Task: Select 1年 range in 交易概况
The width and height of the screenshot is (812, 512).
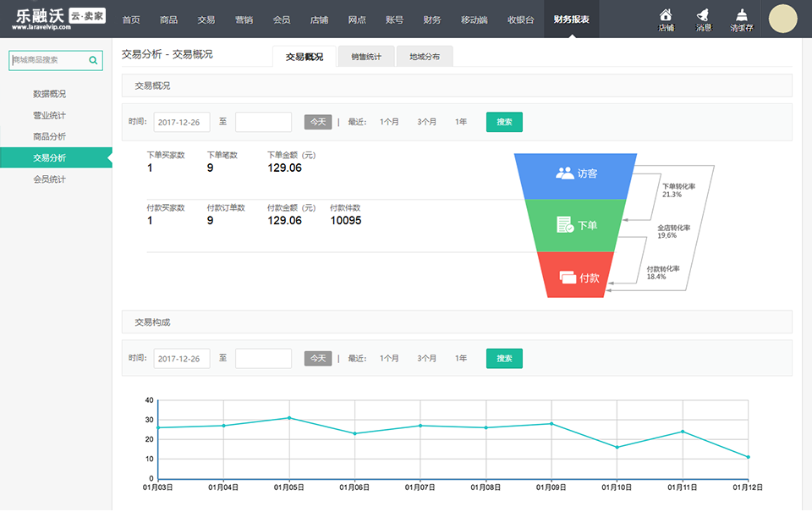Action: pyautogui.click(x=461, y=122)
